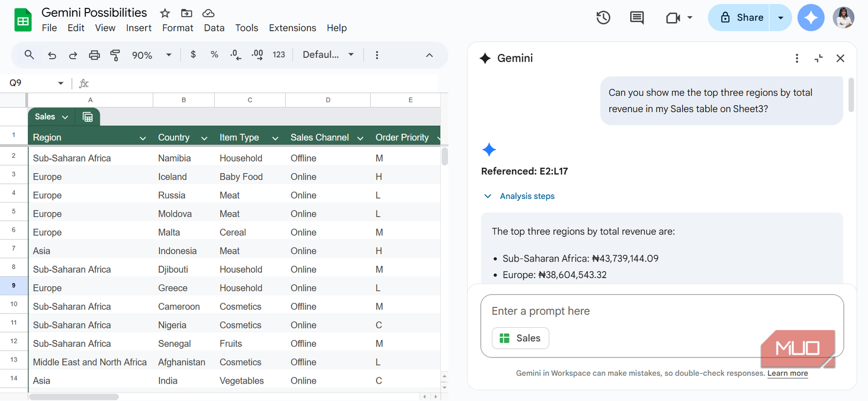
Task: Check the cloud document status icon
Action: coord(208,13)
